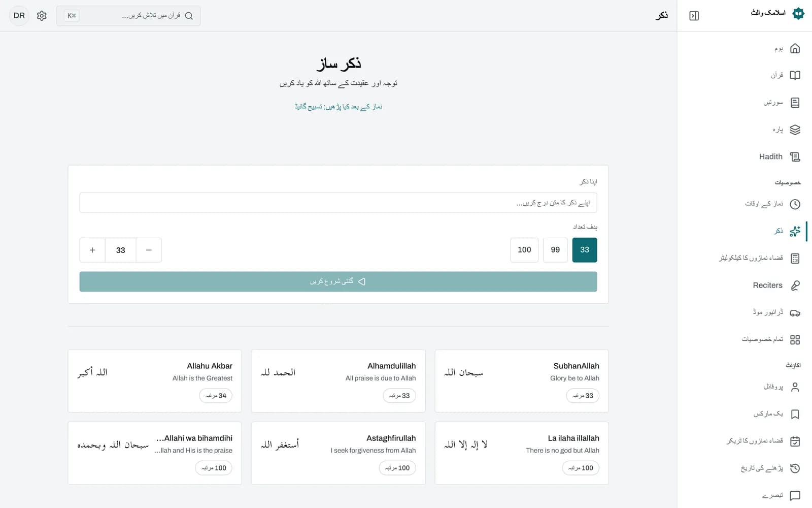Open the Para layers icon
This screenshot has height=508, width=812.
[x=795, y=130]
